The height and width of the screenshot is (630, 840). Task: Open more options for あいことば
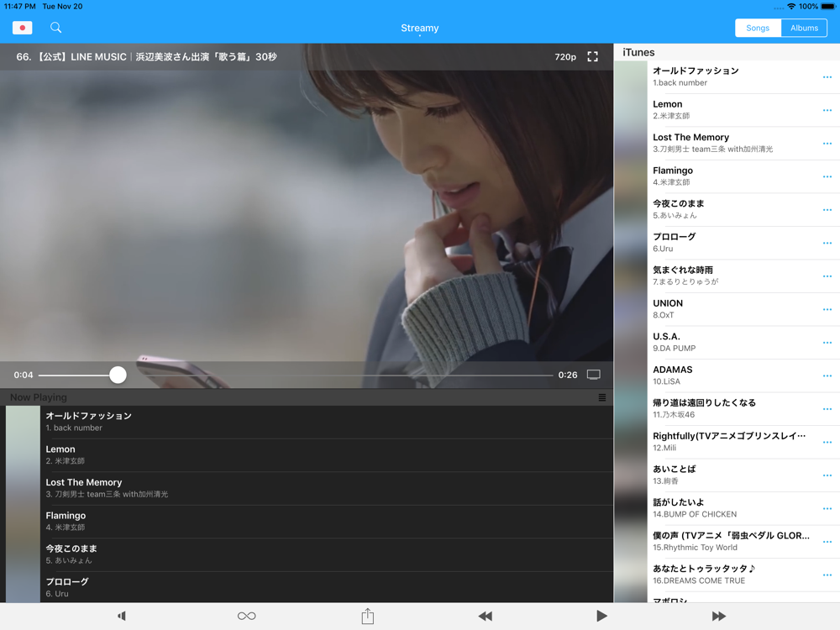tap(827, 475)
